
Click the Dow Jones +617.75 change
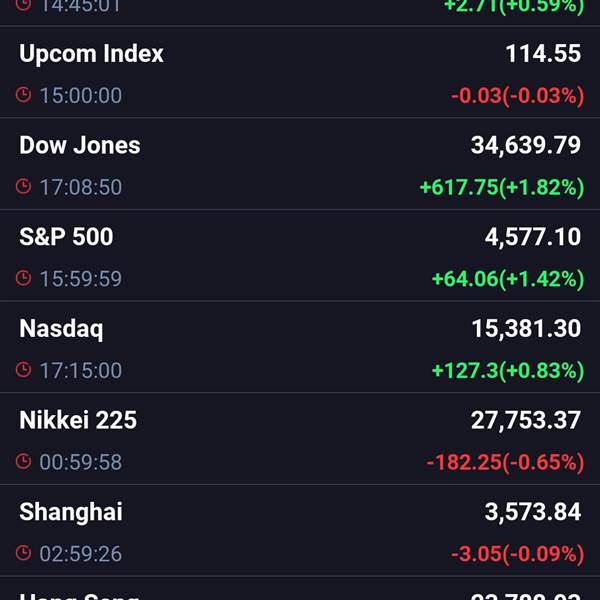pos(501,187)
